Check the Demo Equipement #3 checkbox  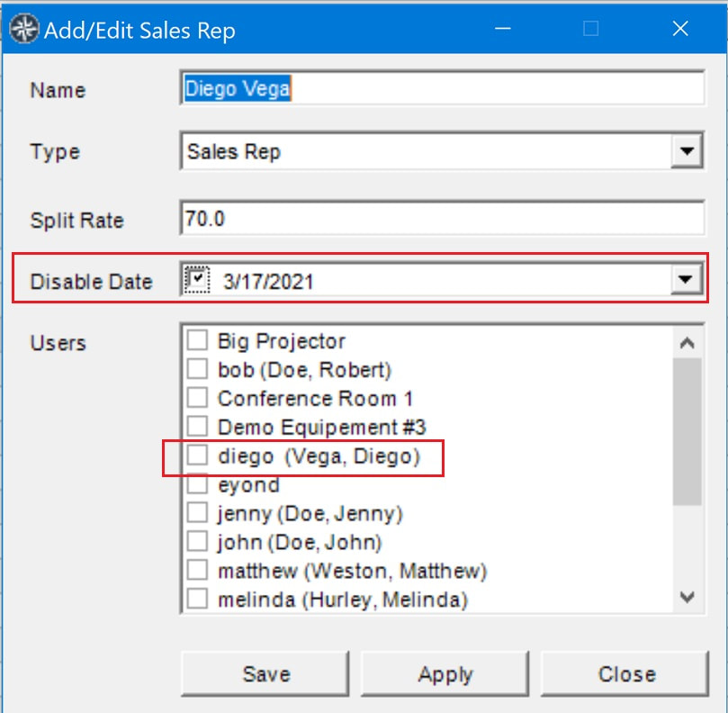tap(197, 427)
